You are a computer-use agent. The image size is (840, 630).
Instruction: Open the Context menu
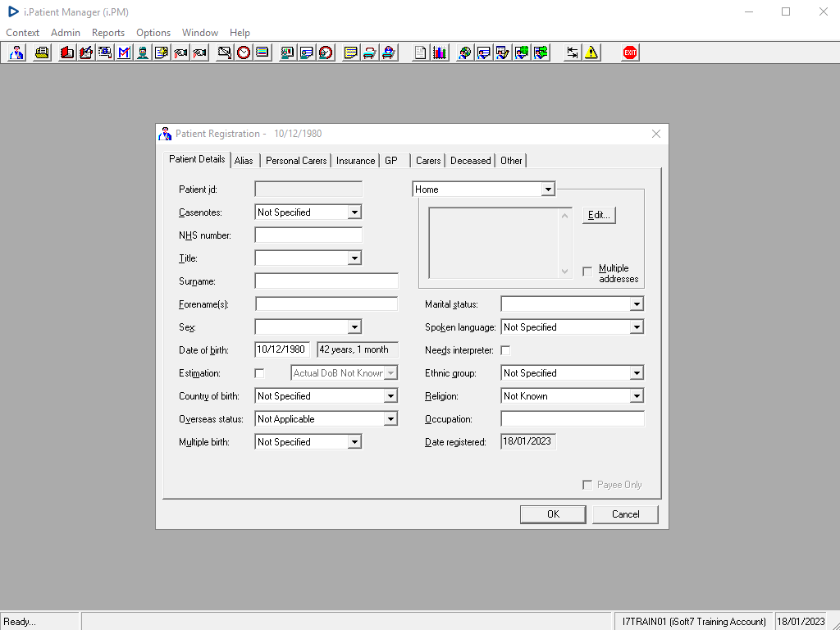pos(22,33)
